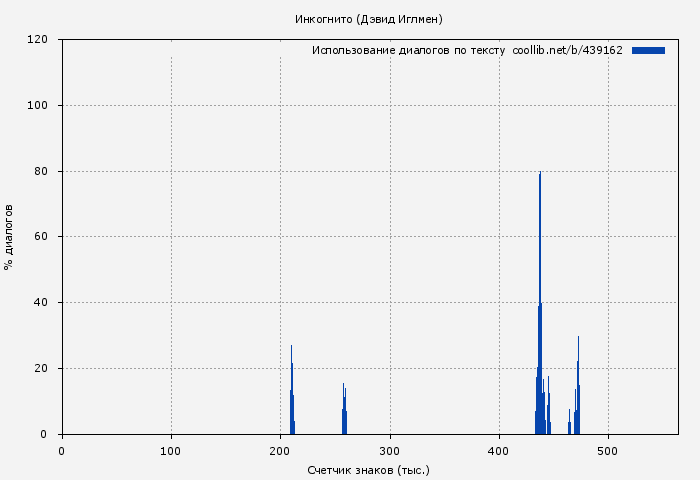Click the 100 tick label on y-axis
The width and height of the screenshot is (700, 480).
39,106
